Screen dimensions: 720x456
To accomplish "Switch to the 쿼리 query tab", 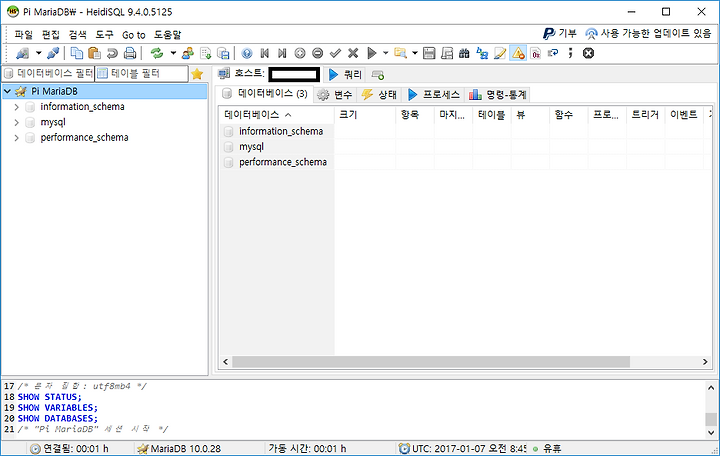I will (x=346, y=74).
